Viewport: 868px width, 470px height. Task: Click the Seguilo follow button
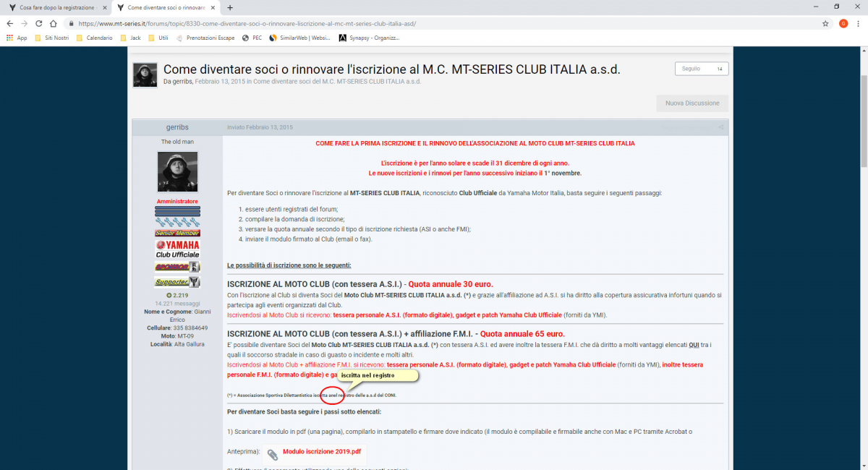point(702,69)
